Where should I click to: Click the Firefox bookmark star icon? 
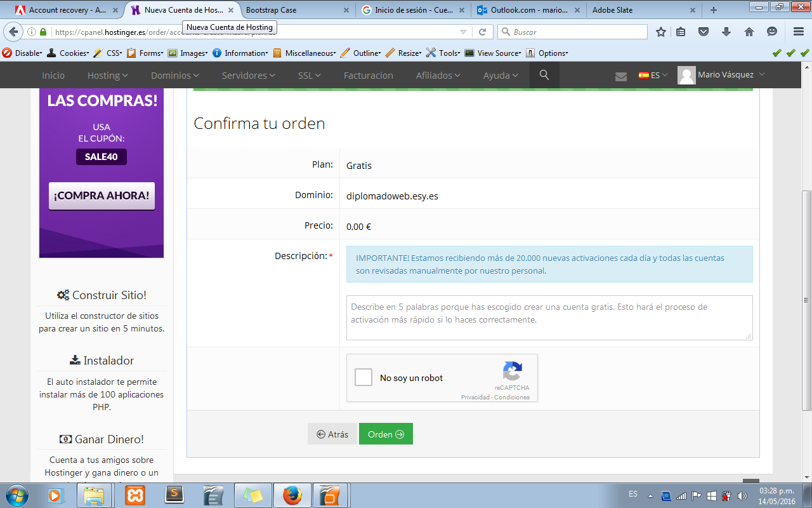click(x=661, y=32)
